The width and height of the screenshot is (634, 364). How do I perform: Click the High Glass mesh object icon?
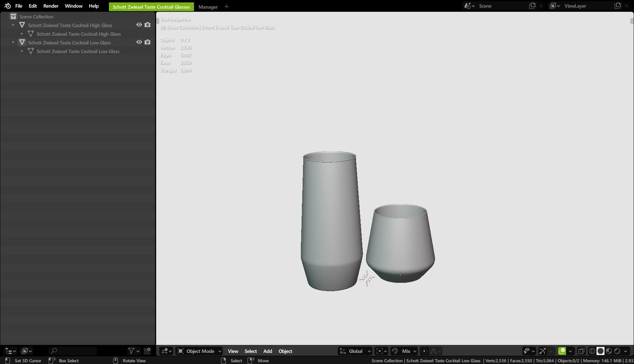click(x=31, y=34)
